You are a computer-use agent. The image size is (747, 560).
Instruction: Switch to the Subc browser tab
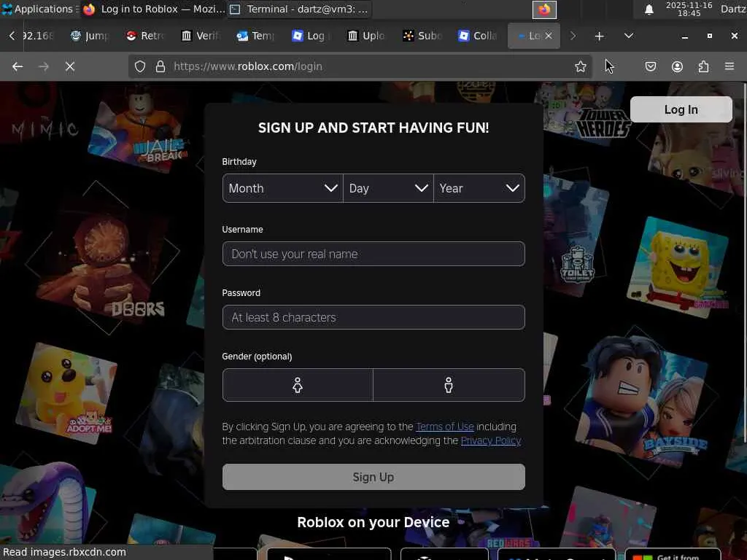(422, 36)
